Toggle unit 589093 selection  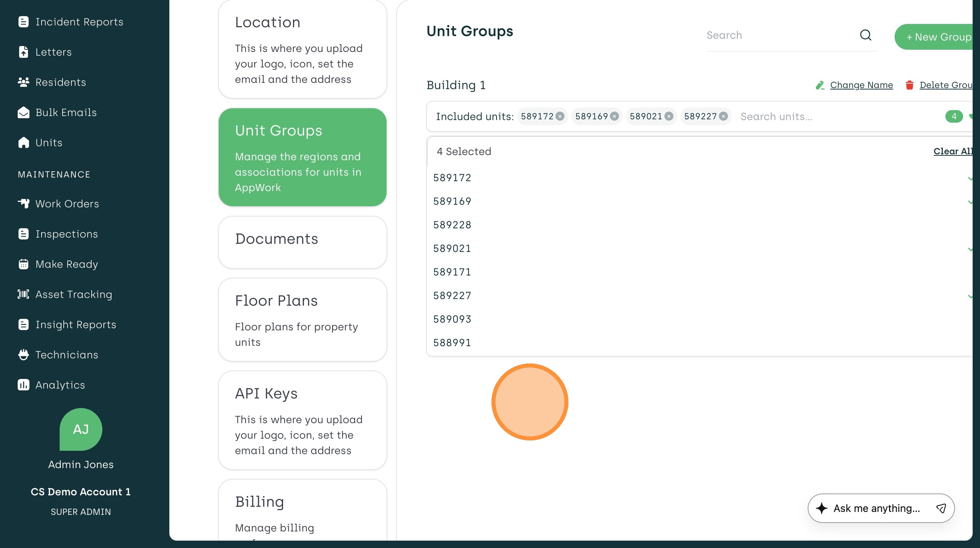coord(452,319)
